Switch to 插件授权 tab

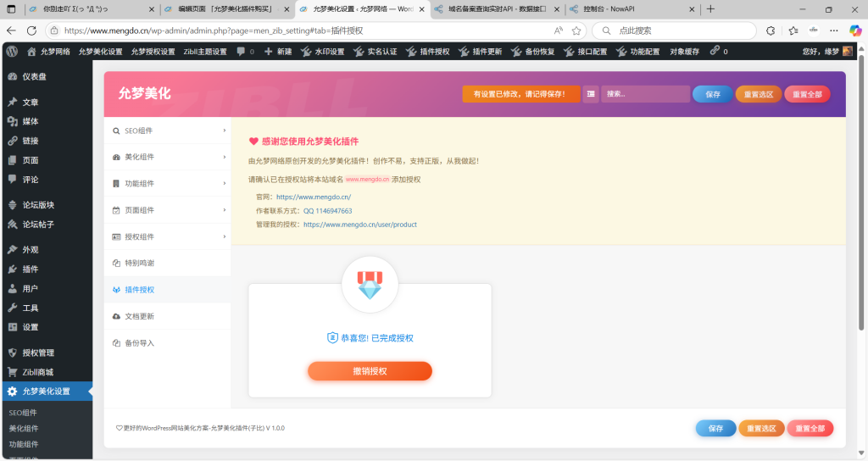[168, 290]
